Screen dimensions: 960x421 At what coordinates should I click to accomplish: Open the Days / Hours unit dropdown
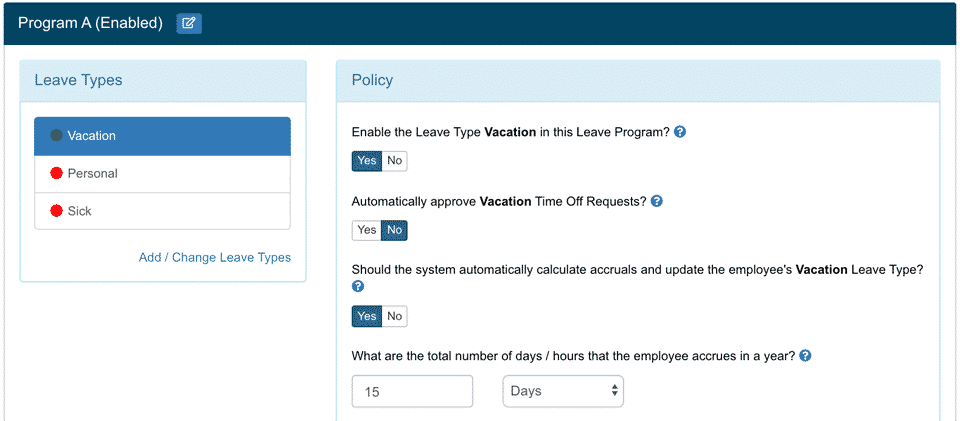tap(562, 391)
